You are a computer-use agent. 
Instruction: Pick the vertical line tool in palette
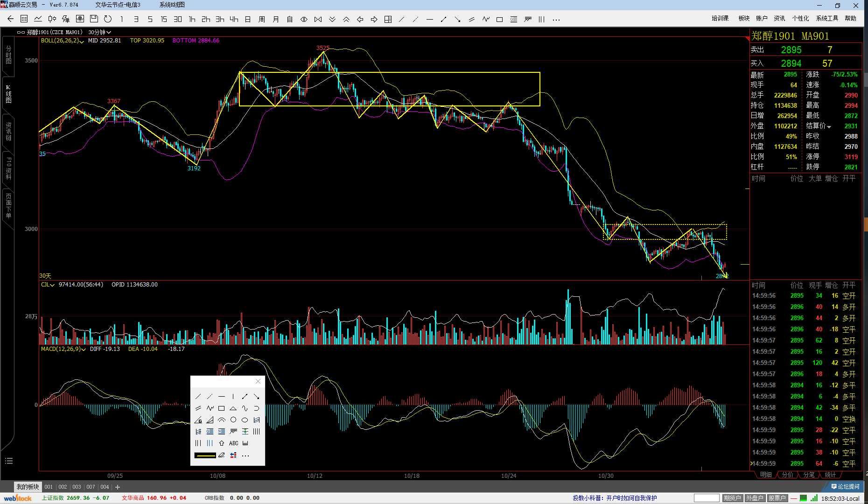click(x=233, y=397)
